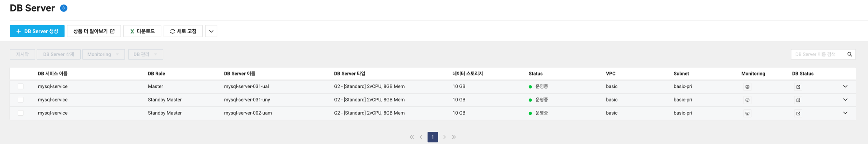Click the 재시작 button

[x=22, y=54]
